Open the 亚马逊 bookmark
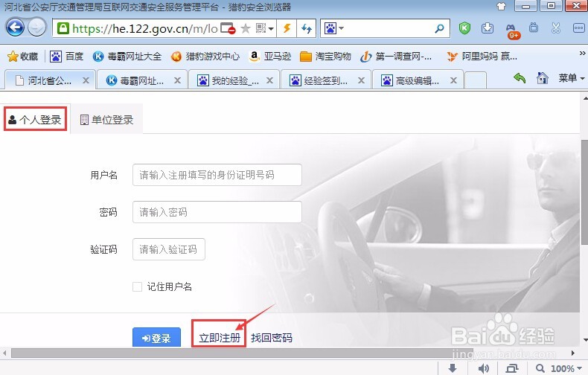The height and width of the screenshot is (375, 588). pyautogui.click(x=270, y=57)
